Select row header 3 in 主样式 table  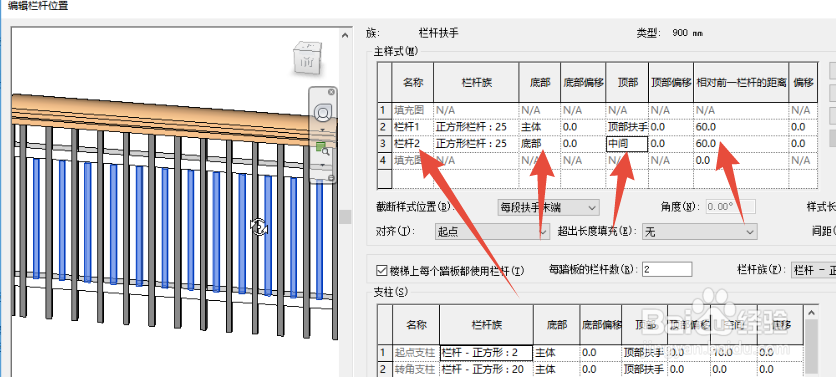pyautogui.click(x=384, y=144)
